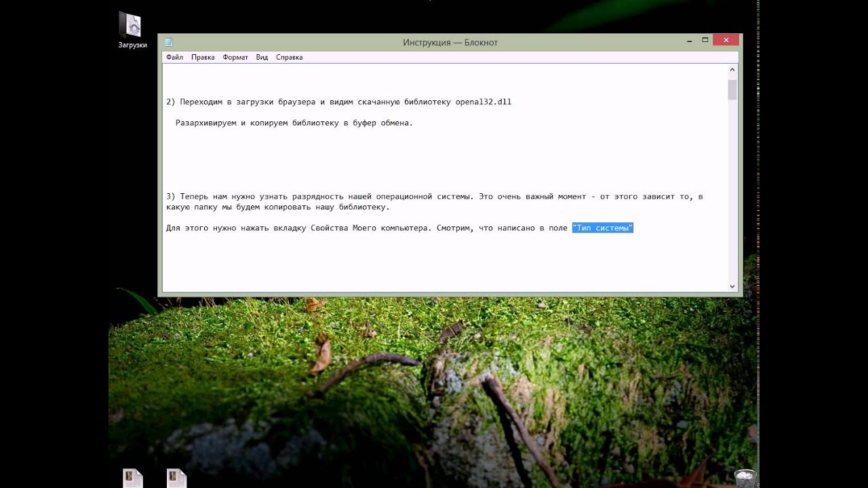The image size is (868, 488).
Task: Open the Загрузки desktop folder icon
Action: point(132,29)
